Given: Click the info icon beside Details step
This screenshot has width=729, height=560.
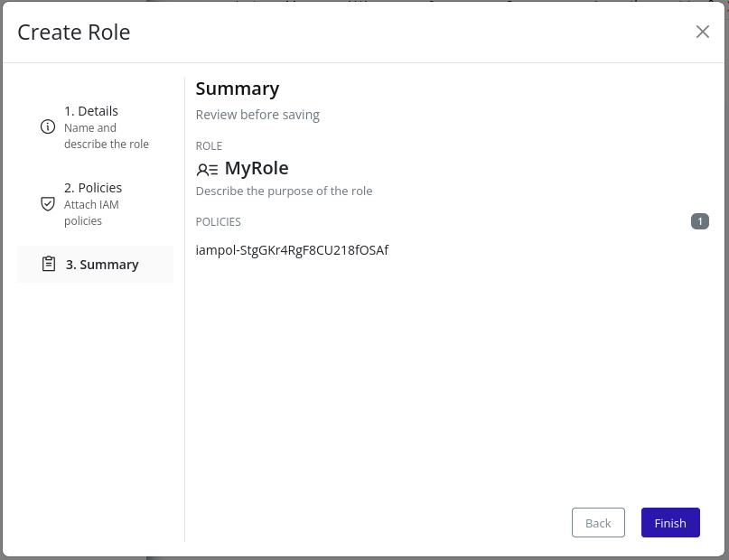Looking at the screenshot, I should [x=48, y=127].
